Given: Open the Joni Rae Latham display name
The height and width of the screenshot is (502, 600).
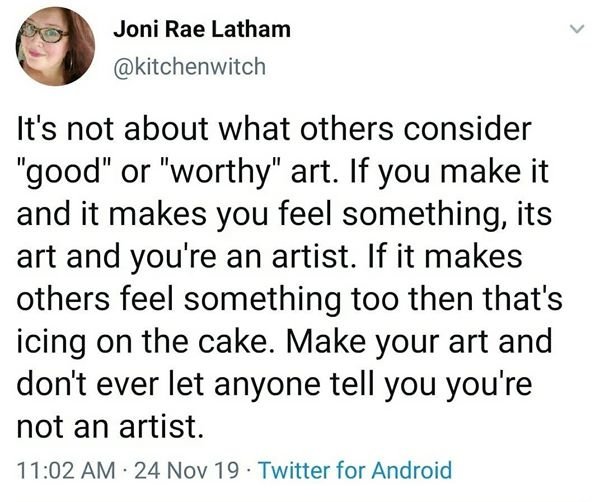Looking at the screenshot, I should (x=202, y=29).
